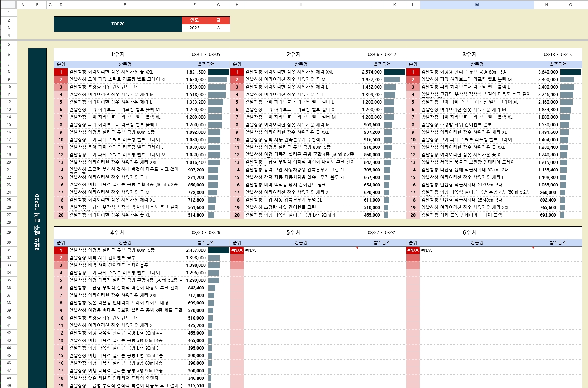Select the 순위 column header in 2주차
588x388 pixels.
coord(237,64)
